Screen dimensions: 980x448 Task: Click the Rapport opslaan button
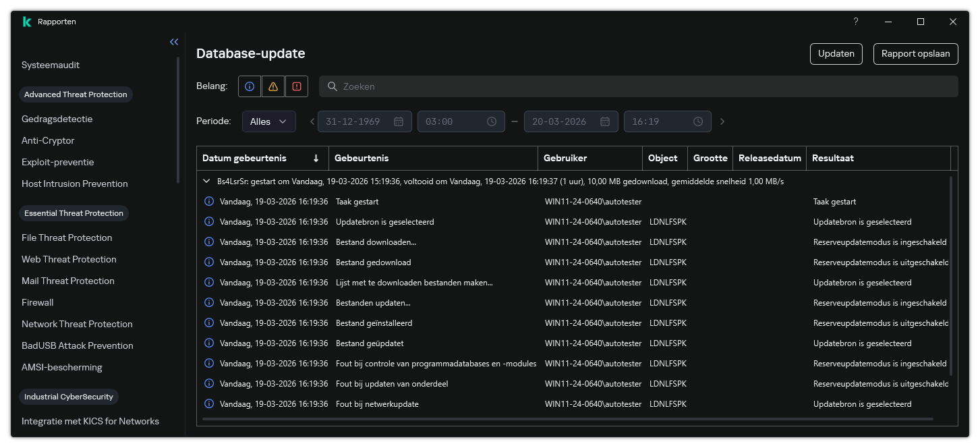(915, 54)
